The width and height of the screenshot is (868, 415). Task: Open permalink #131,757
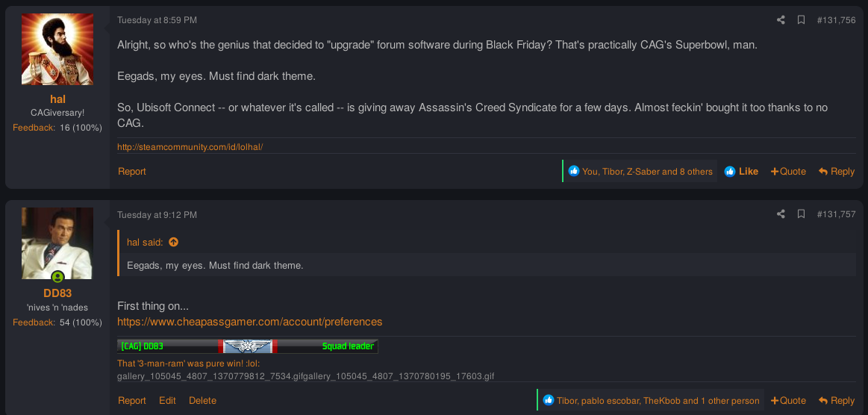pos(837,213)
